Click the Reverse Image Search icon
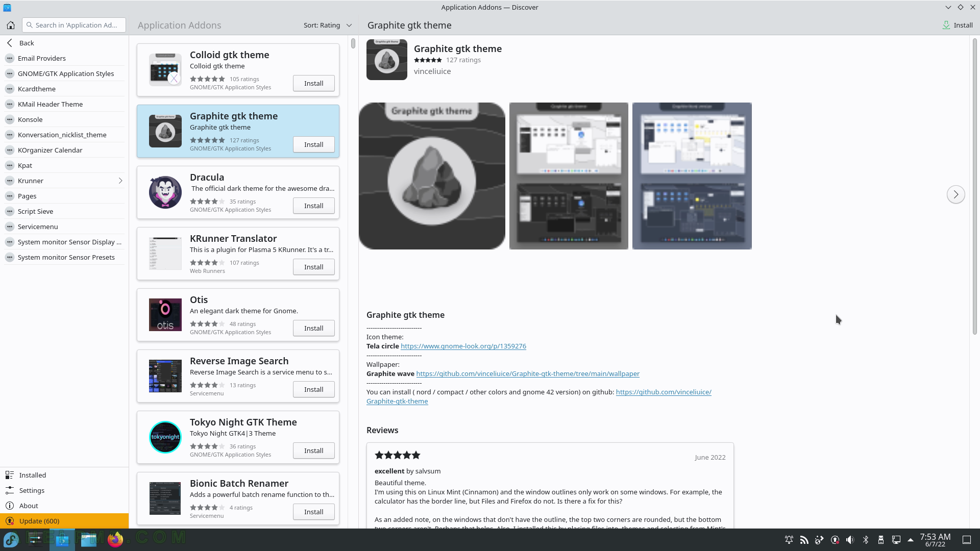 click(165, 376)
